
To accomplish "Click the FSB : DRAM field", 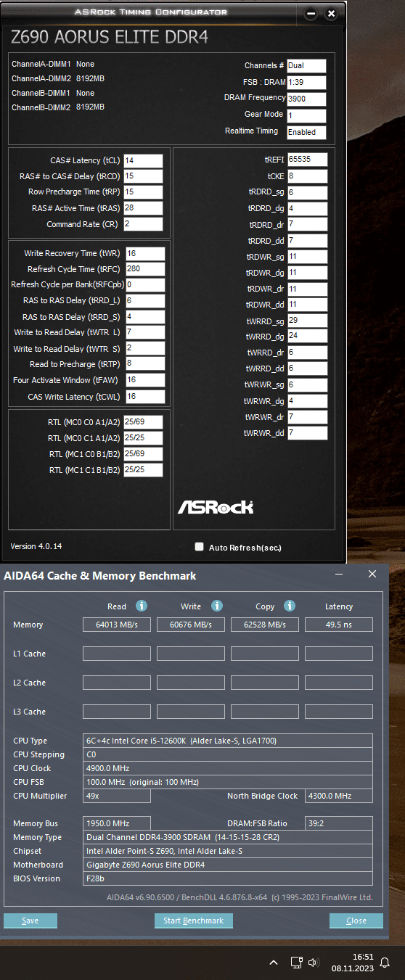I will tap(306, 83).
